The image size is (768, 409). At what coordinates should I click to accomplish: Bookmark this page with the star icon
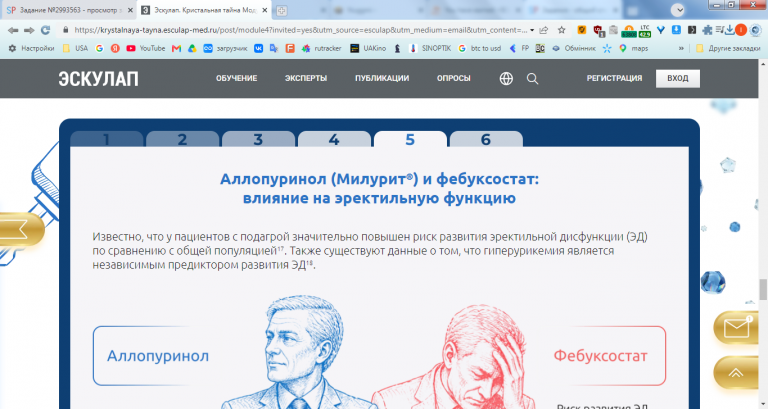[561, 30]
